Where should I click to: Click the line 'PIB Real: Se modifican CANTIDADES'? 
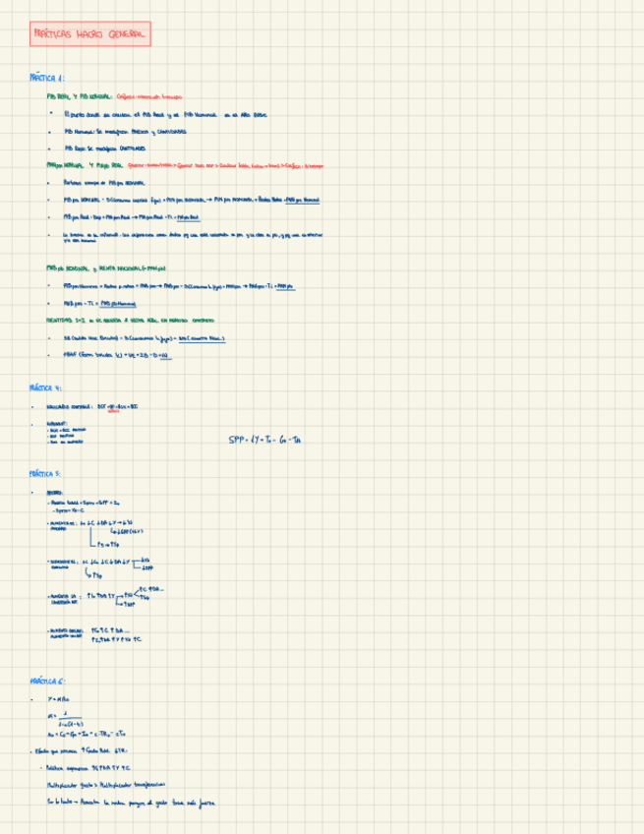pos(105,149)
